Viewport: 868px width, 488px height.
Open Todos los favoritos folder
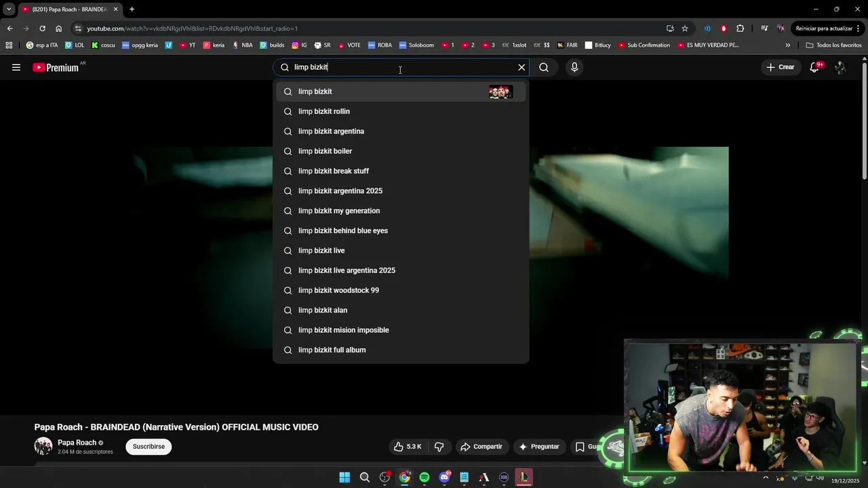[833, 45]
